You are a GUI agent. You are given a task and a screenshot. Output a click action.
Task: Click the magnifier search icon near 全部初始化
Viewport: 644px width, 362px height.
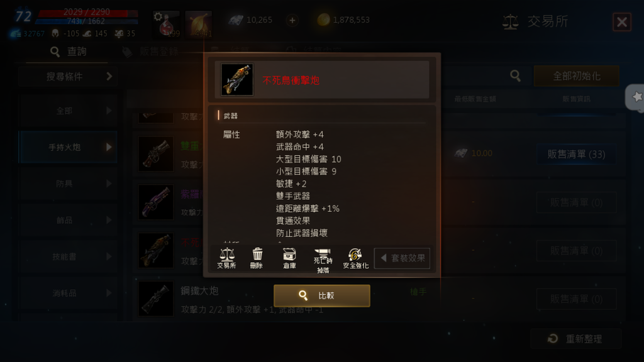pos(515,75)
